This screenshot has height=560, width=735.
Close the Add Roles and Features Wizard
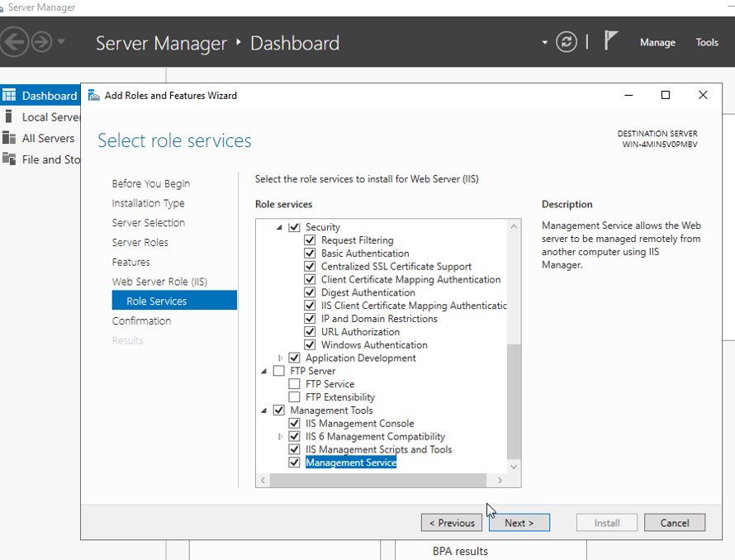703,95
